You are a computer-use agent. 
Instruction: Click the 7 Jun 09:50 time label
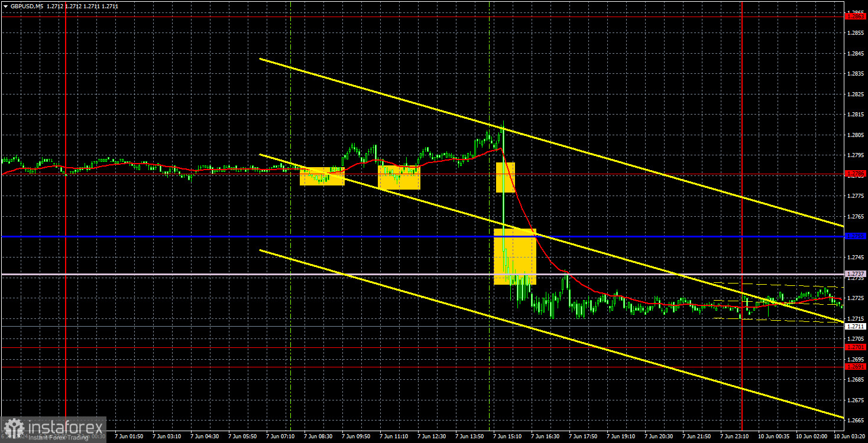pos(357,437)
